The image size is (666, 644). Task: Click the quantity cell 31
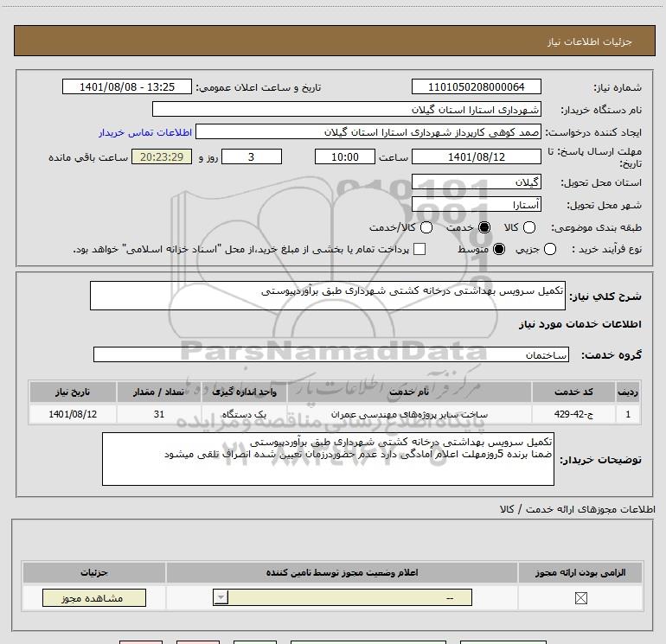159,414
